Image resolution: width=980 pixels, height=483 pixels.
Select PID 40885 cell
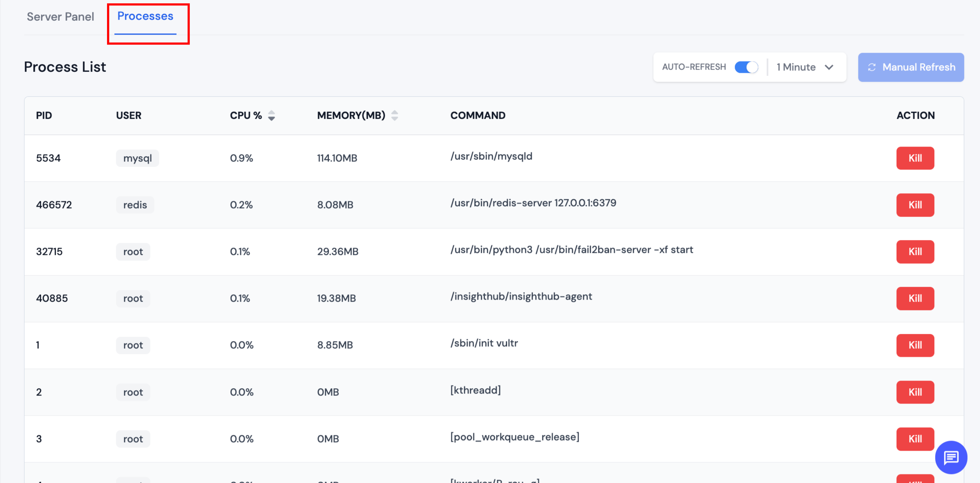pyautogui.click(x=52, y=298)
